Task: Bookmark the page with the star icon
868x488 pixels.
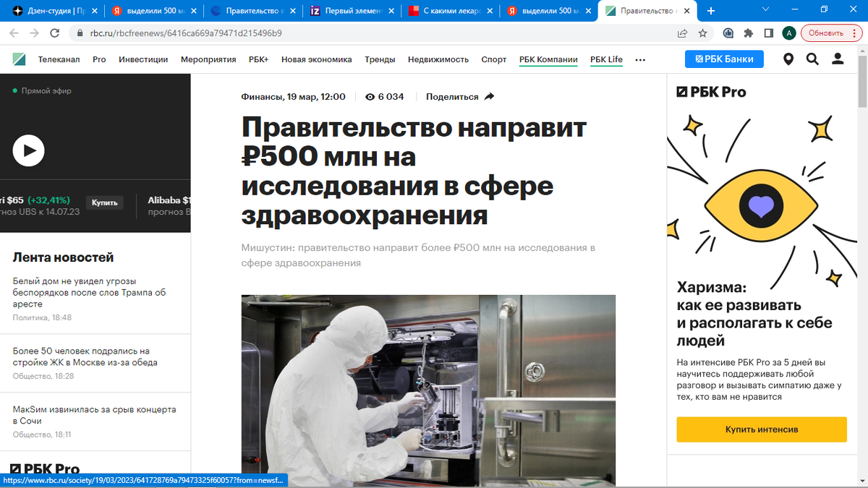Action: click(702, 33)
